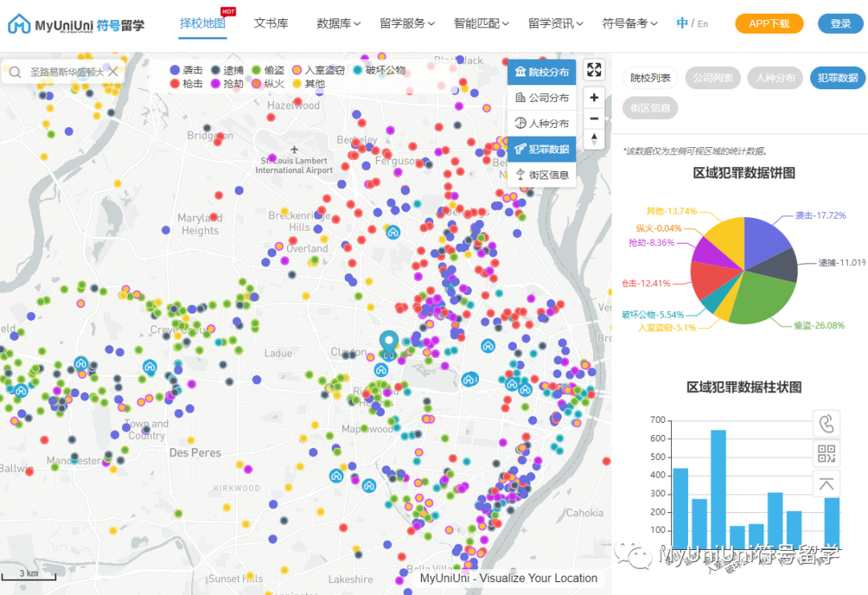This screenshot has height=595, width=868.
Task: Click pie label 偷盗-26.08%
Action: point(819,326)
